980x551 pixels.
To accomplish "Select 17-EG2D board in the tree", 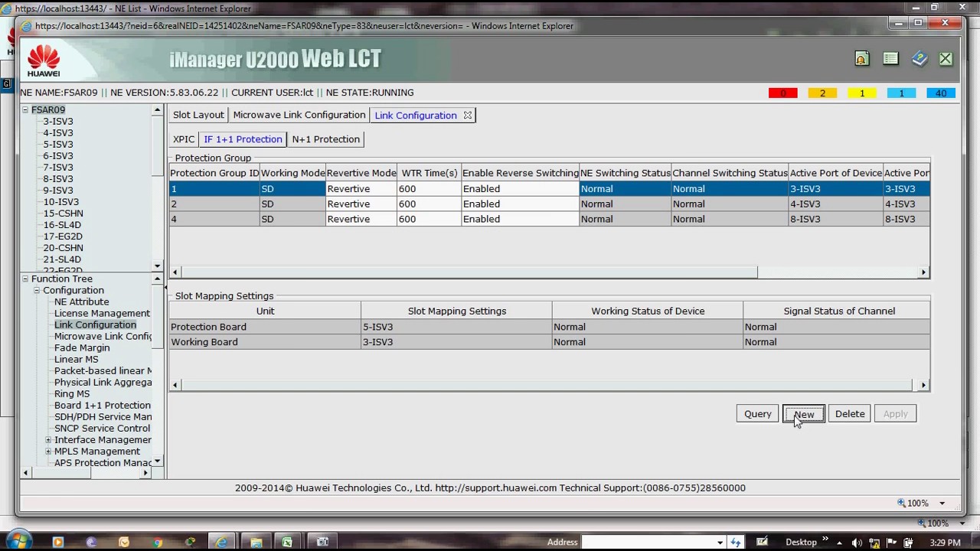I will [x=63, y=236].
